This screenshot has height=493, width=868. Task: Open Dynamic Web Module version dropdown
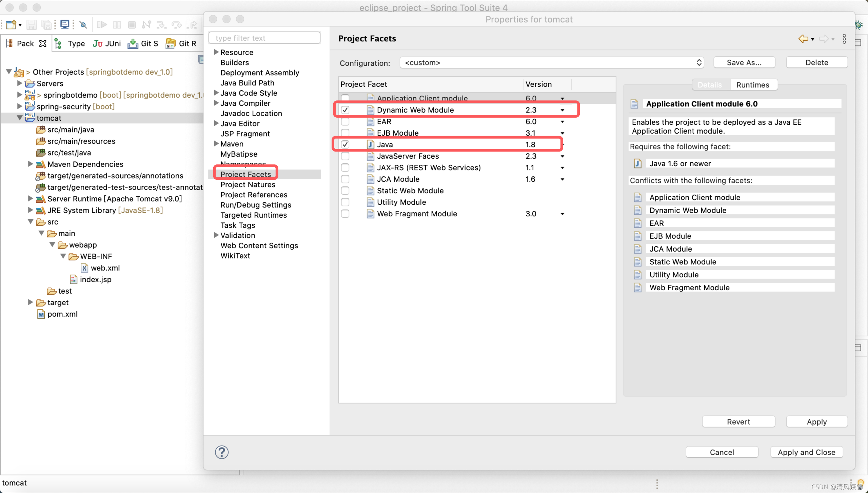[563, 110]
